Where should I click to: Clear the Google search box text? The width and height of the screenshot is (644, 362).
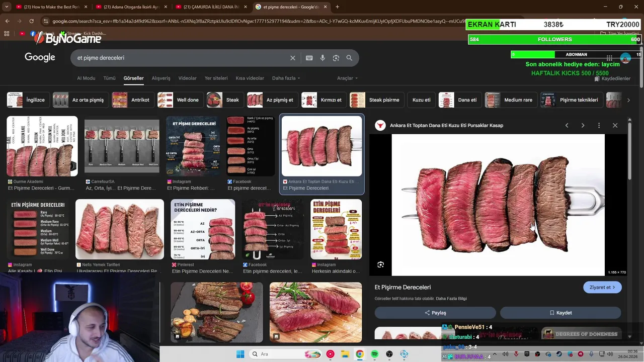click(x=292, y=58)
